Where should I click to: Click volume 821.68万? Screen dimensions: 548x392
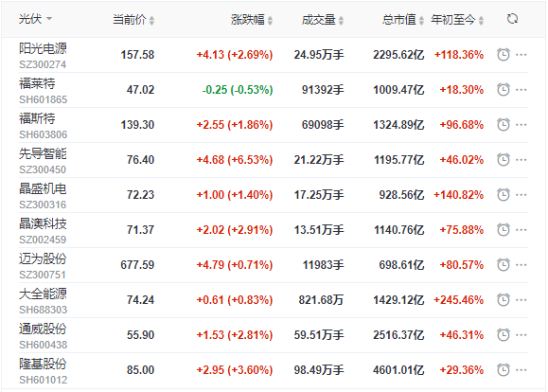pyautogui.click(x=321, y=300)
